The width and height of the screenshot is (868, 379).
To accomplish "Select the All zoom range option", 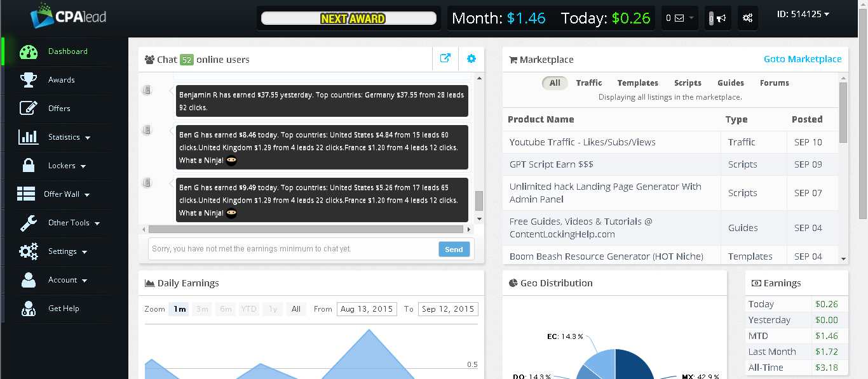I will (295, 309).
